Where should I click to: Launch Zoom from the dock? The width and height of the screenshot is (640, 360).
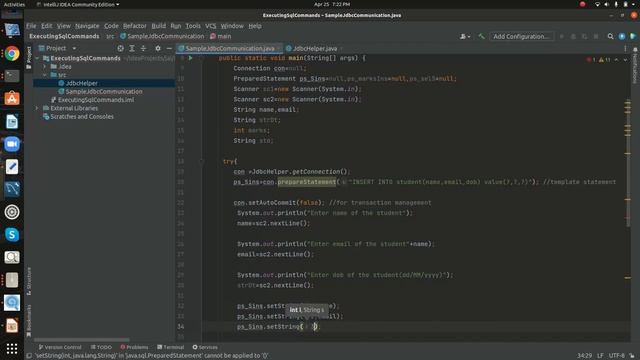(12, 144)
